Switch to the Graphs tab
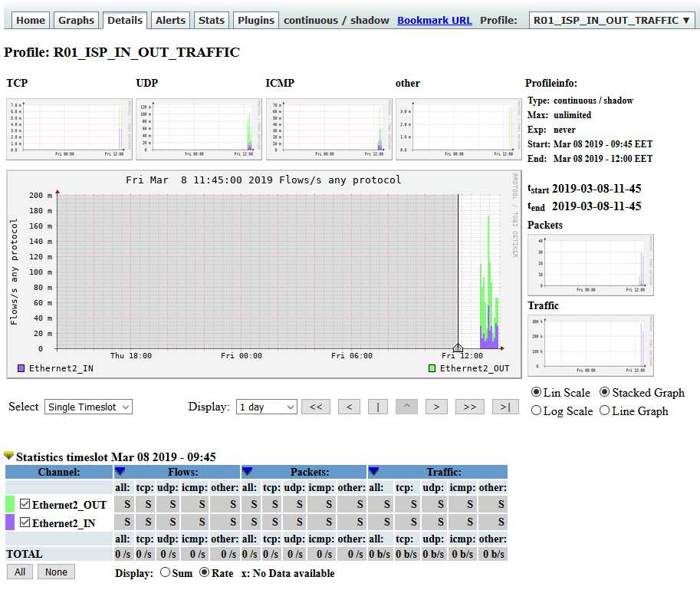Viewport: 700px width, 590px height. pos(77,20)
